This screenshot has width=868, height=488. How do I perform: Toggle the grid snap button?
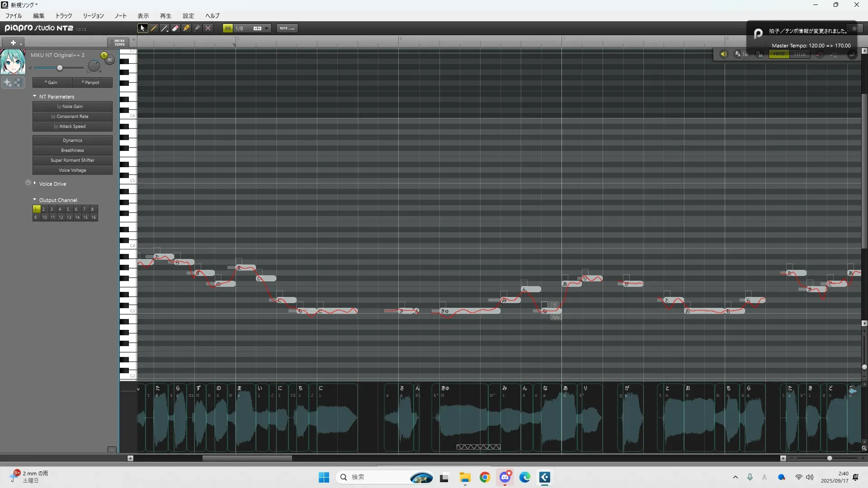228,28
